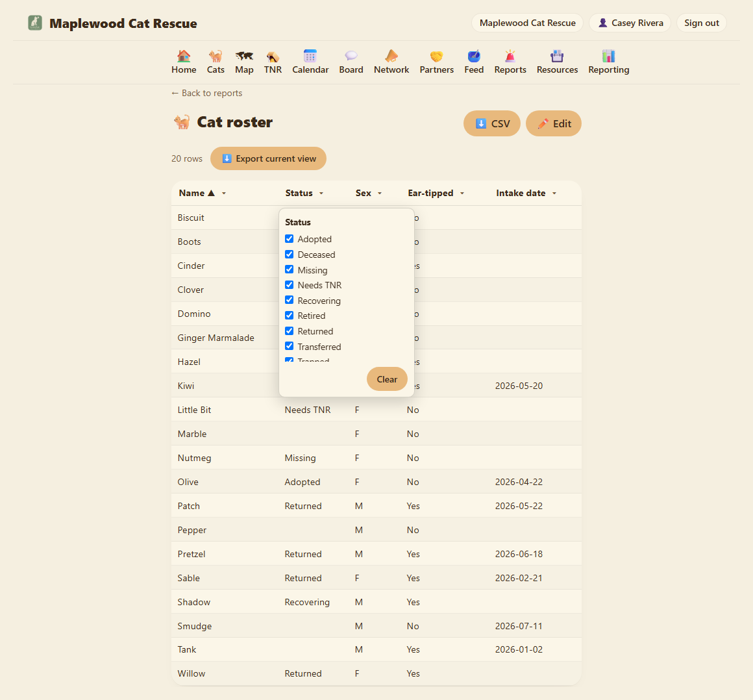Click the Ginger Marmalade name cell
The width and height of the screenshot is (753, 700).
(216, 338)
